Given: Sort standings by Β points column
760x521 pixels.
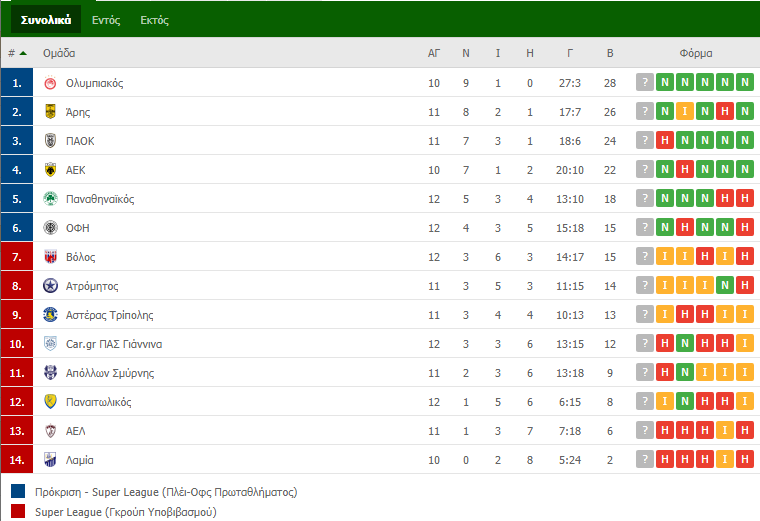Looking at the screenshot, I should (610, 53).
